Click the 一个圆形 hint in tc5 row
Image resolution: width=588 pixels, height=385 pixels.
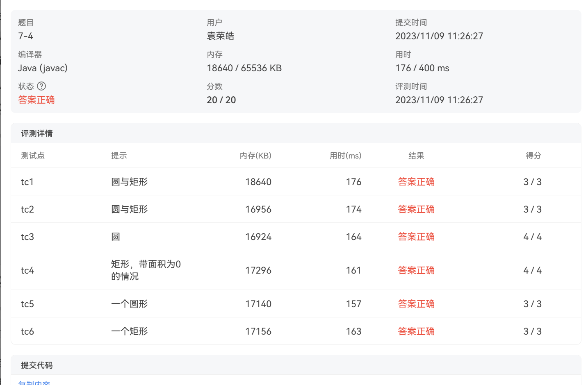click(129, 304)
